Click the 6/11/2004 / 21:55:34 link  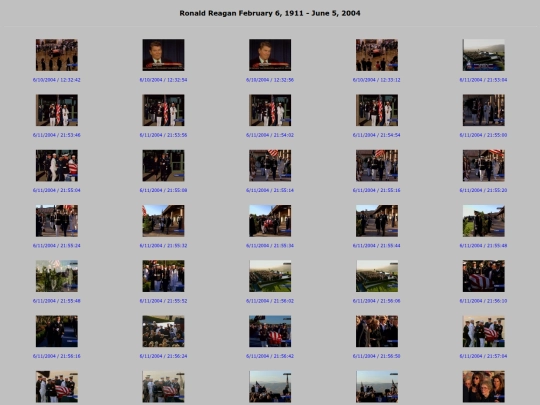pos(270,246)
